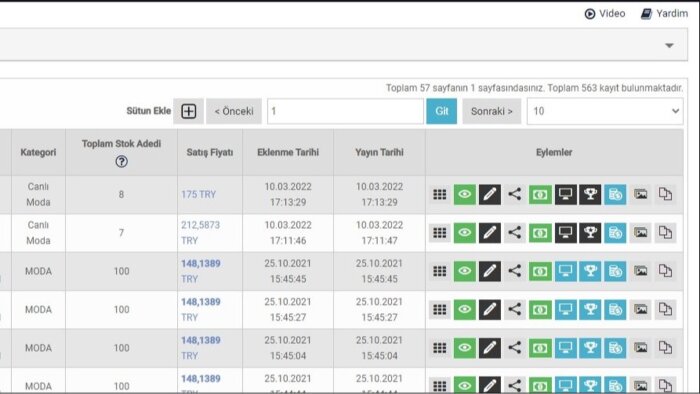Image resolution: width=700 pixels, height=394 pixels.
Task: Toggle eye visibility in 15:45:04 row
Action: [x=465, y=348]
